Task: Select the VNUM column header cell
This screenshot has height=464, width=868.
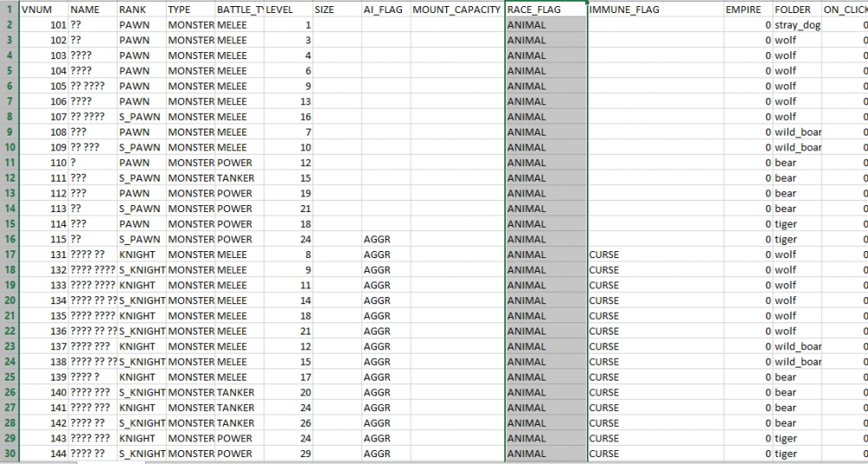Action: pos(44,10)
